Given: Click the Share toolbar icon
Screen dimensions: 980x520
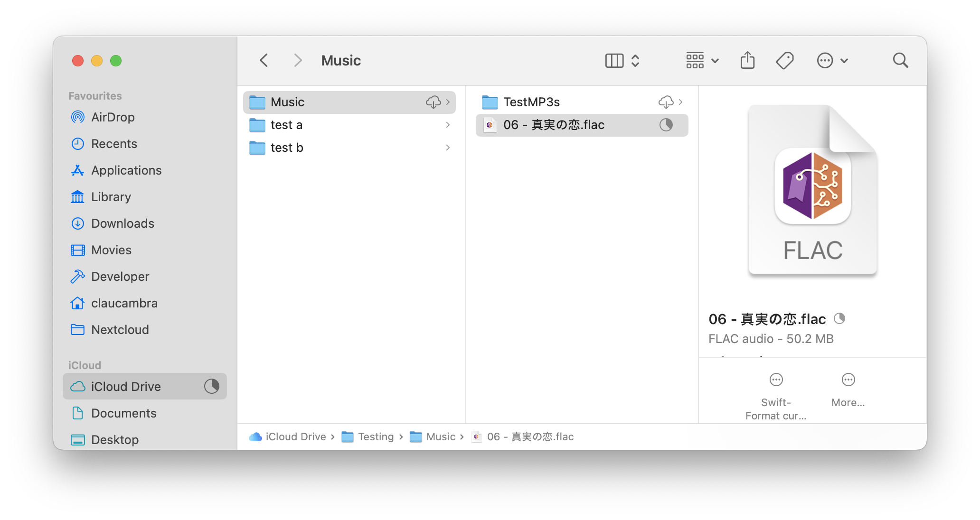Looking at the screenshot, I should [x=747, y=60].
